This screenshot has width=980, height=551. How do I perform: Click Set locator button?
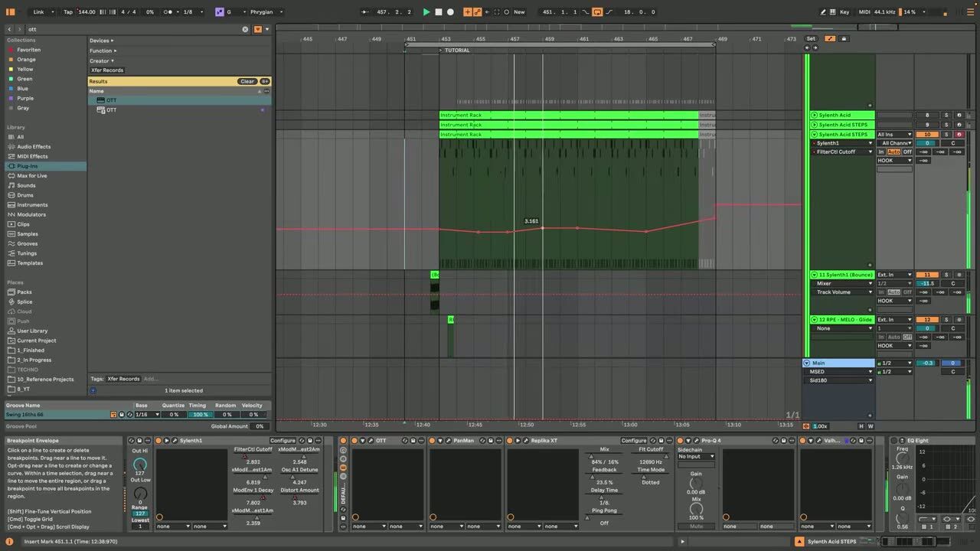(811, 38)
